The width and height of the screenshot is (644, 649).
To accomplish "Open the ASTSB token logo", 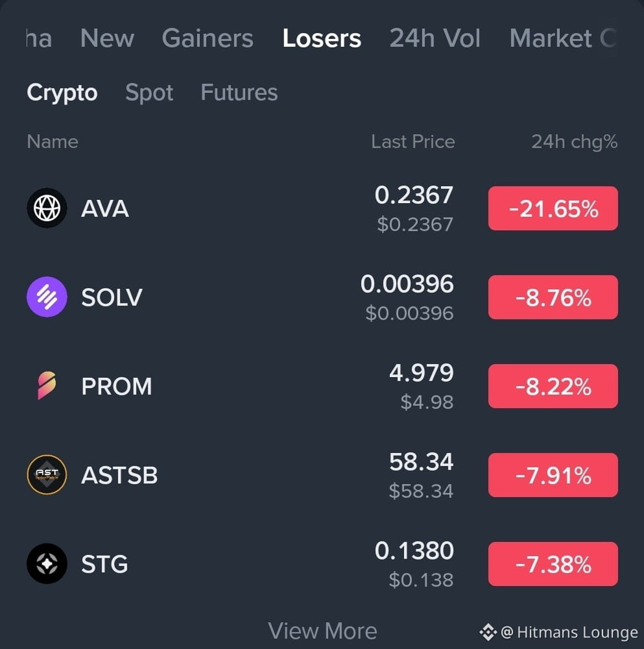I will (x=47, y=474).
